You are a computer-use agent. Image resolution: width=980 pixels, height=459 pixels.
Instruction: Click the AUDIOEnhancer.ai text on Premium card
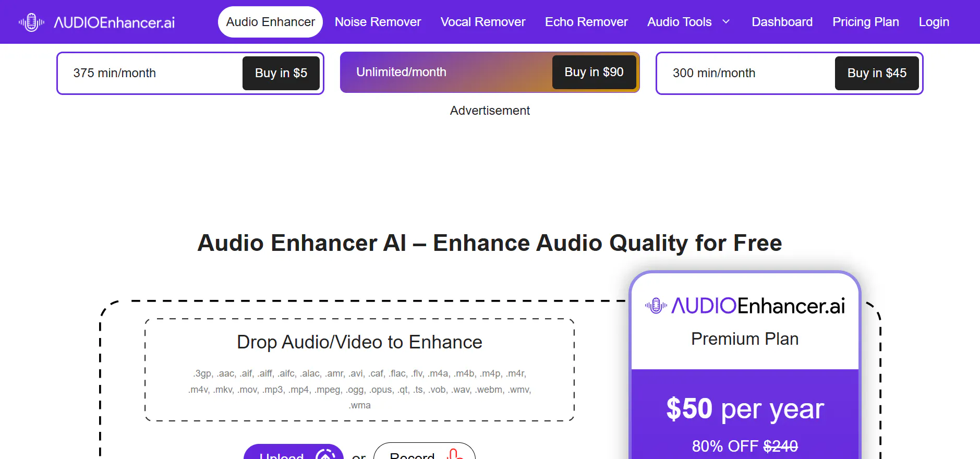coord(758,306)
